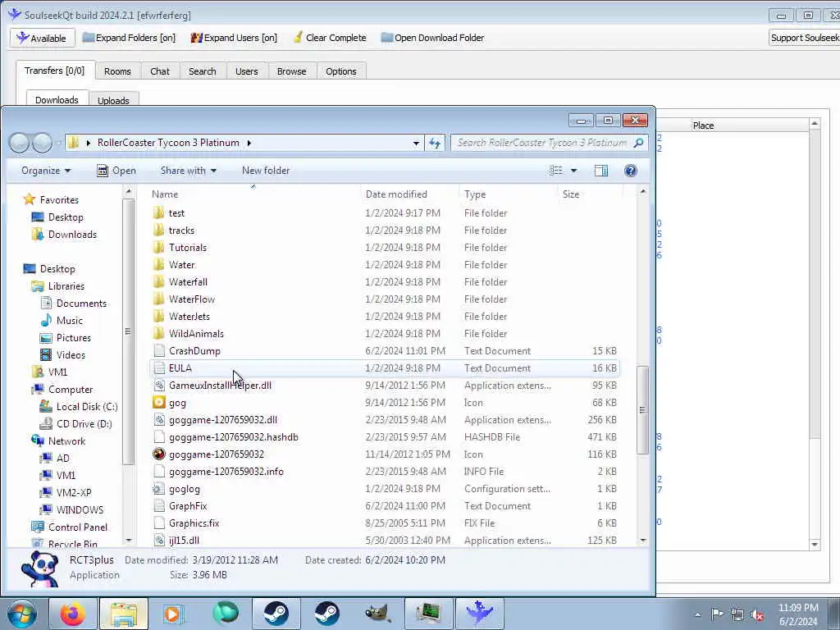Screen dimensions: 840x630
Task: Open the address bar history dropdown arrow
Action: [x=416, y=144]
